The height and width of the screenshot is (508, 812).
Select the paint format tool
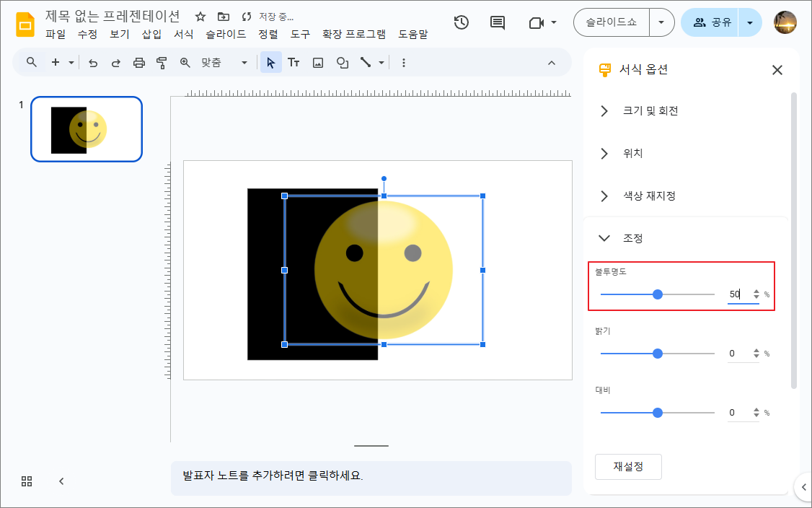pos(162,63)
